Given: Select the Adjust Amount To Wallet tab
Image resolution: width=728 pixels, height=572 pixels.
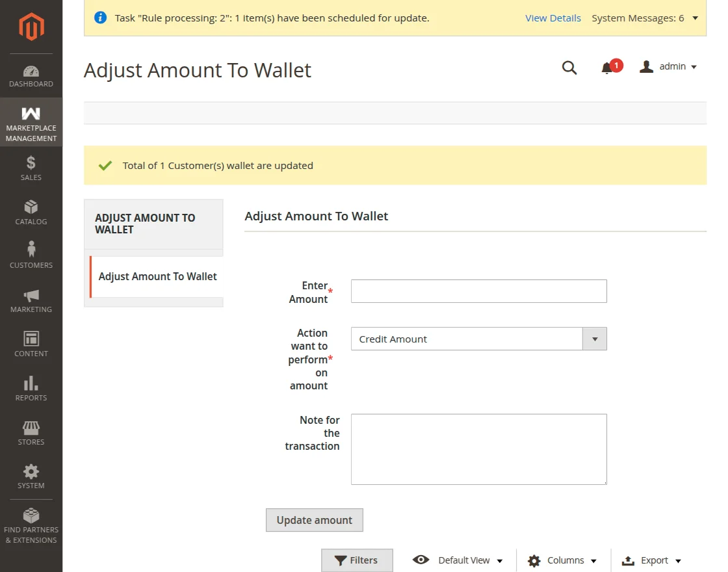Looking at the screenshot, I should [157, 276].
